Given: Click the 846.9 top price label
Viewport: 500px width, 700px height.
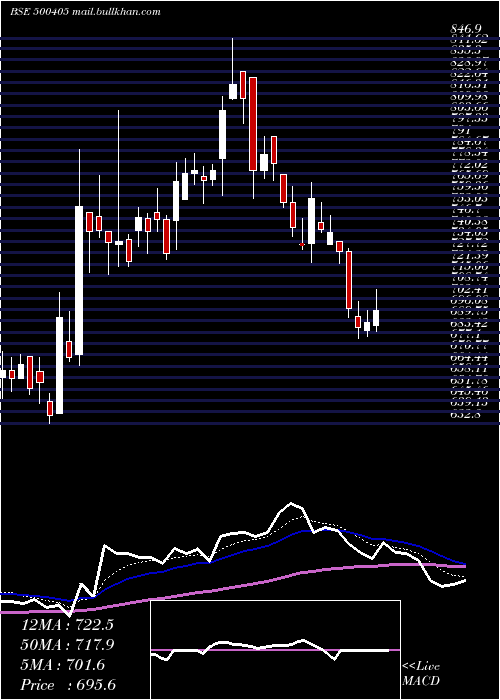Looking at the screenshot, I should point(468,29).
